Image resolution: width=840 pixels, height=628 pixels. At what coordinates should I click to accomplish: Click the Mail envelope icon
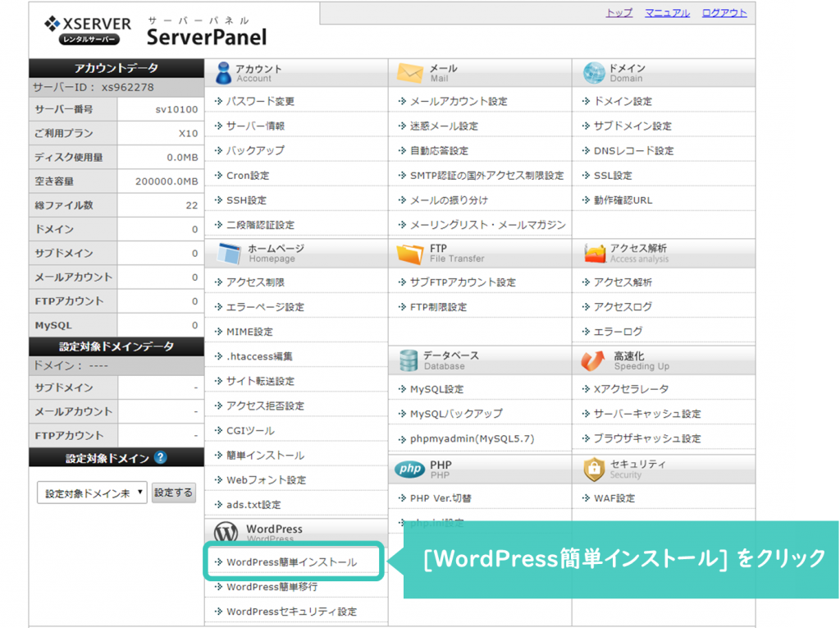pyautogui.click(x=410, y=73)
